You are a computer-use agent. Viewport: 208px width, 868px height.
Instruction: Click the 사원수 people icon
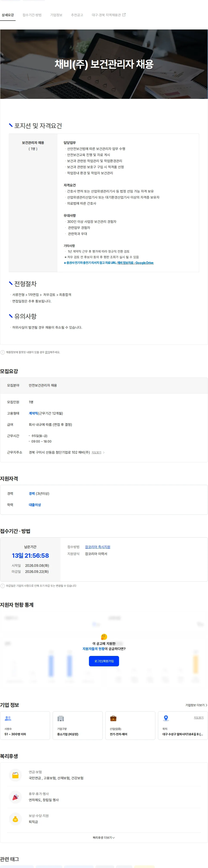8,718
